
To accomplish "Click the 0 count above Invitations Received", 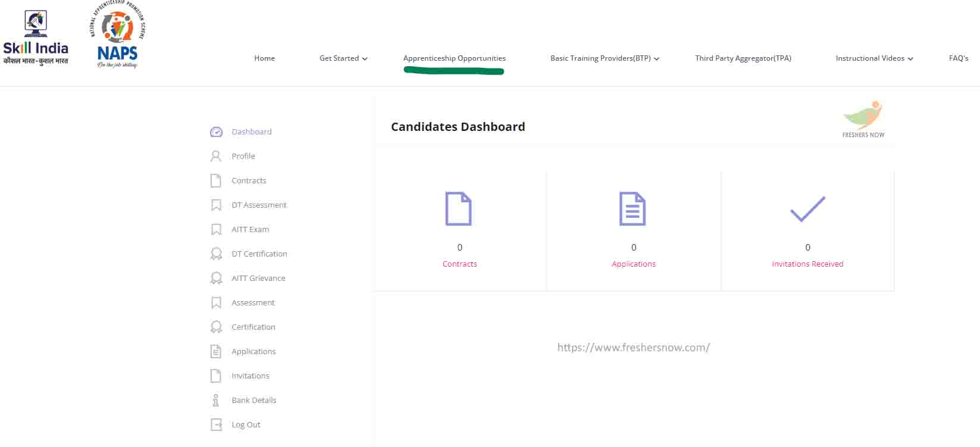I will pyautogui.click(x=807, y=248).
